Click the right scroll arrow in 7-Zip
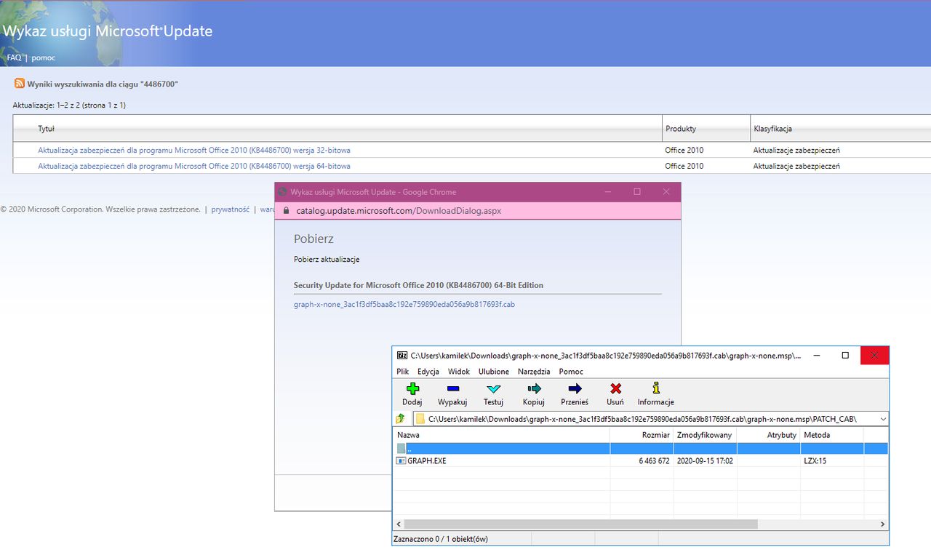 coord(883,524)
